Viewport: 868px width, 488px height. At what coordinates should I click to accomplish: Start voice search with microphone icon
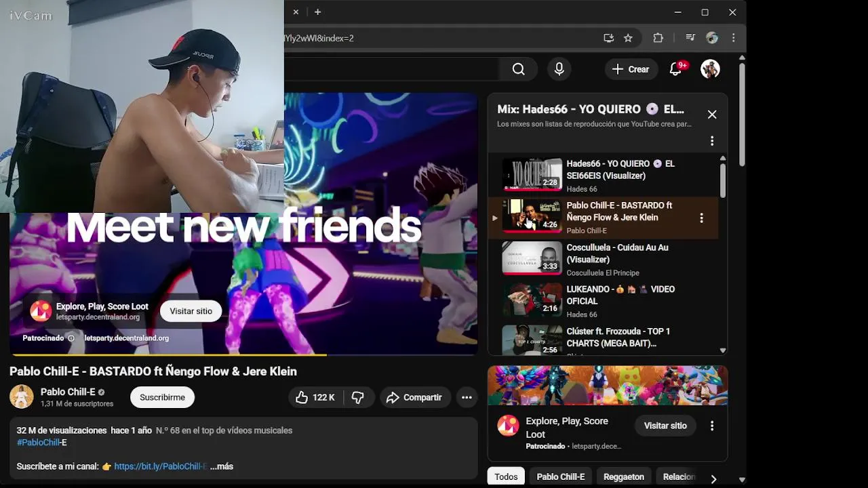(x=559, y=69)
